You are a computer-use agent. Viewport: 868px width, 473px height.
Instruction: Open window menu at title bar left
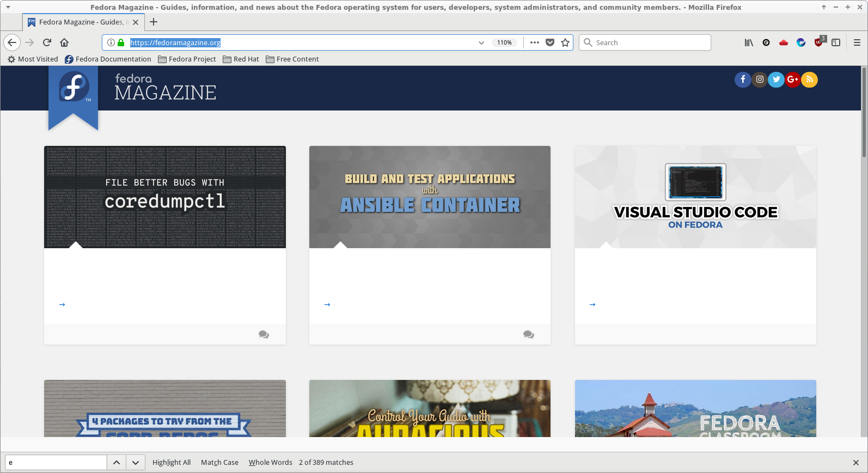click(8, 7)
